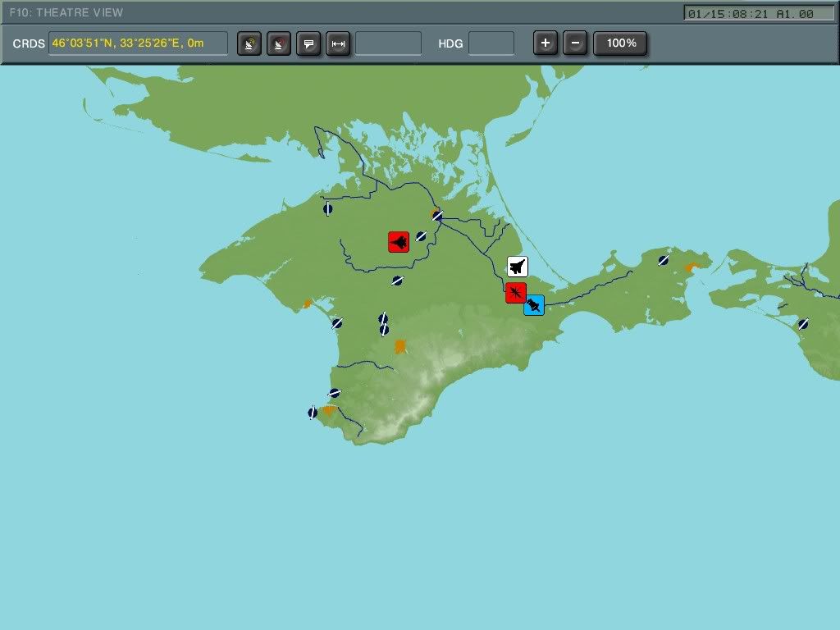The height and width of the screenshot is (630, 840).
Task: Zoom out using the minus button
Action: click(x=575, y=42)
